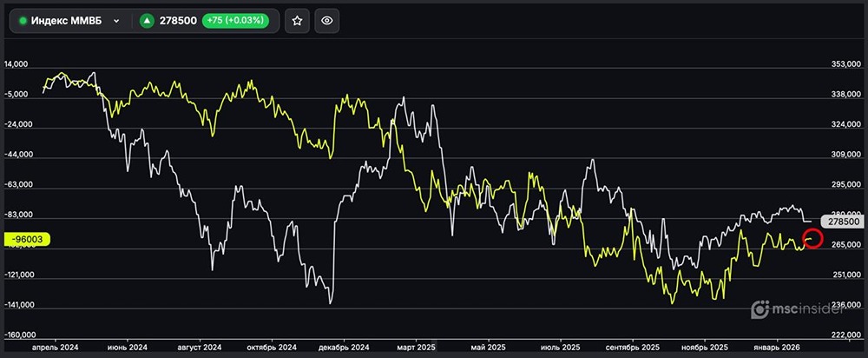Screen dimensions: 868x358
Task: Click the grey 278500 price axis tag
Action: coord(844,222)
